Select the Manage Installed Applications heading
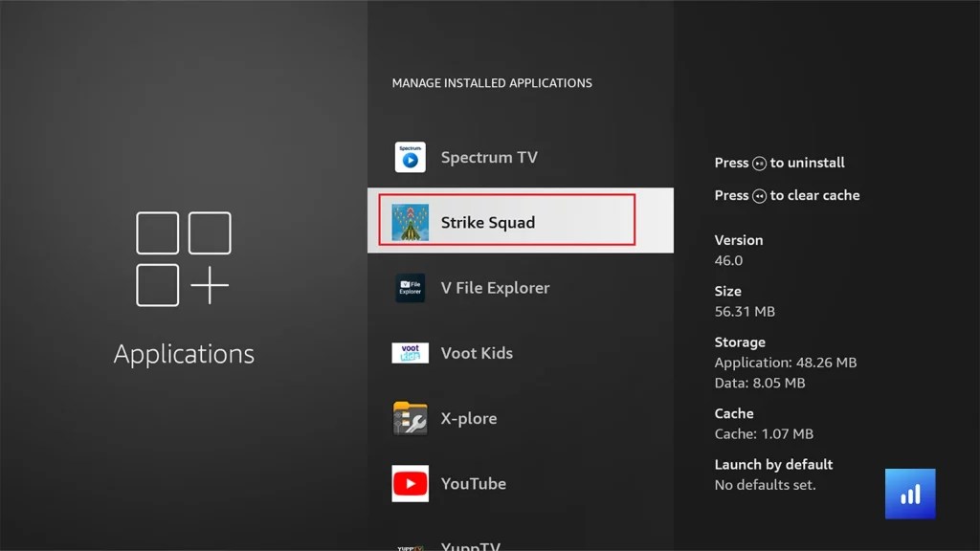980x551 pixels. pos(491,83)
